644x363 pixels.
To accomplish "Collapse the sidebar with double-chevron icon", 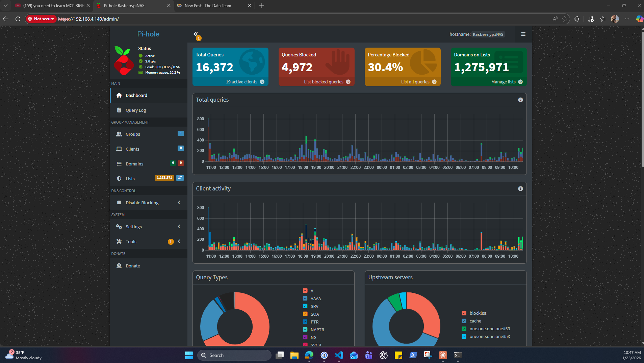I will point(196,34).
